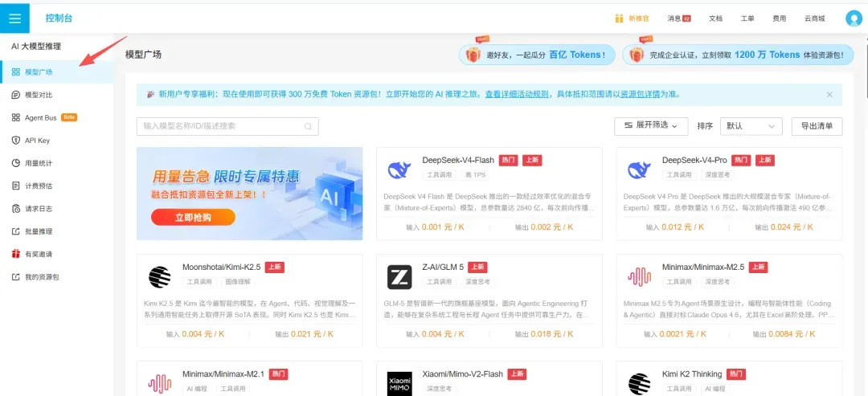Click the 模型广场 sidebar icon
Screen dimensions: 868x396
[x=16, y=72]
